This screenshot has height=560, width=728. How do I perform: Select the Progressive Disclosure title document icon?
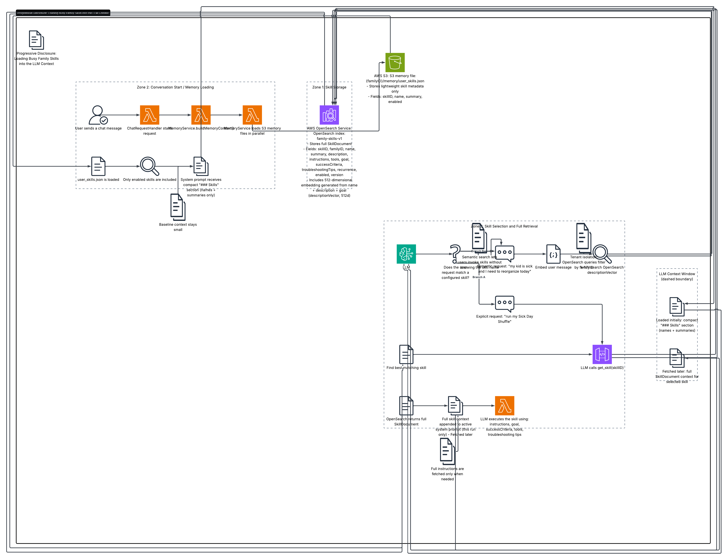(x=36, y=40)
